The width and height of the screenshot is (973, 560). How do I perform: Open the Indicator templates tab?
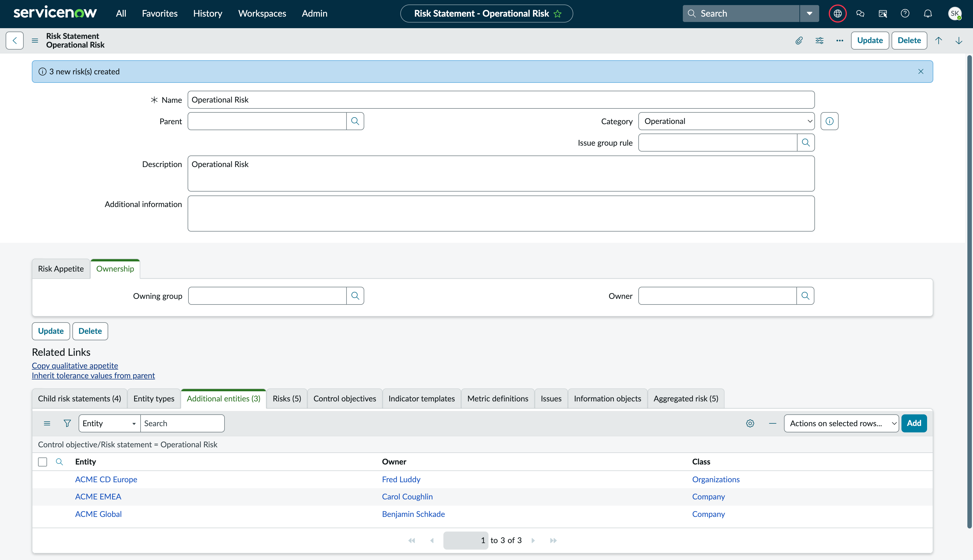pyautogui.click(x=421, y=399)
